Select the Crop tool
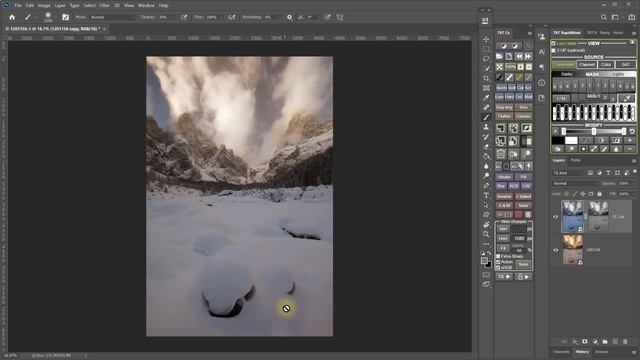 (486, 78)
